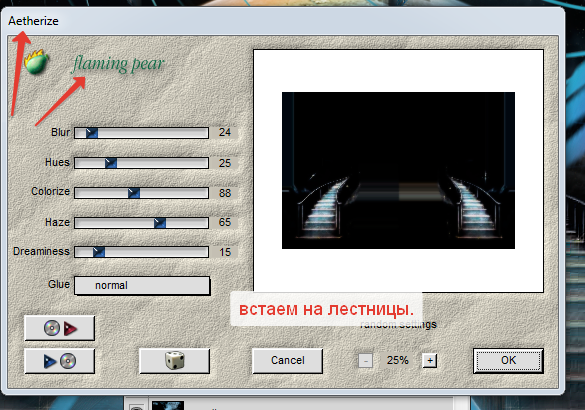Click the flaming pear text logo

118,64
